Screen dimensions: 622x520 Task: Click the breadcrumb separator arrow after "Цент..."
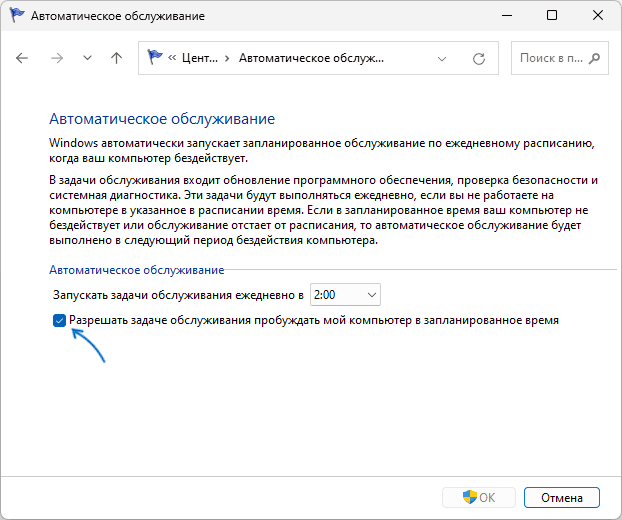coord(227,59)
